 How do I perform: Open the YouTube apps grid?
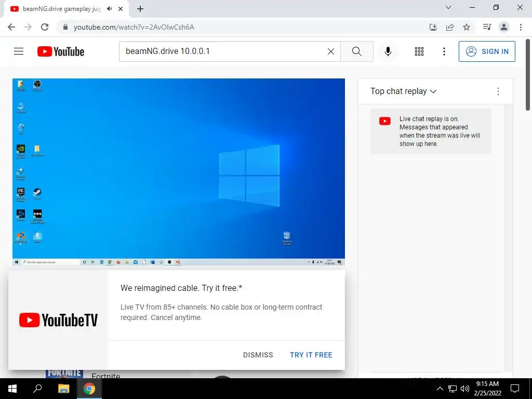point(419,51)
